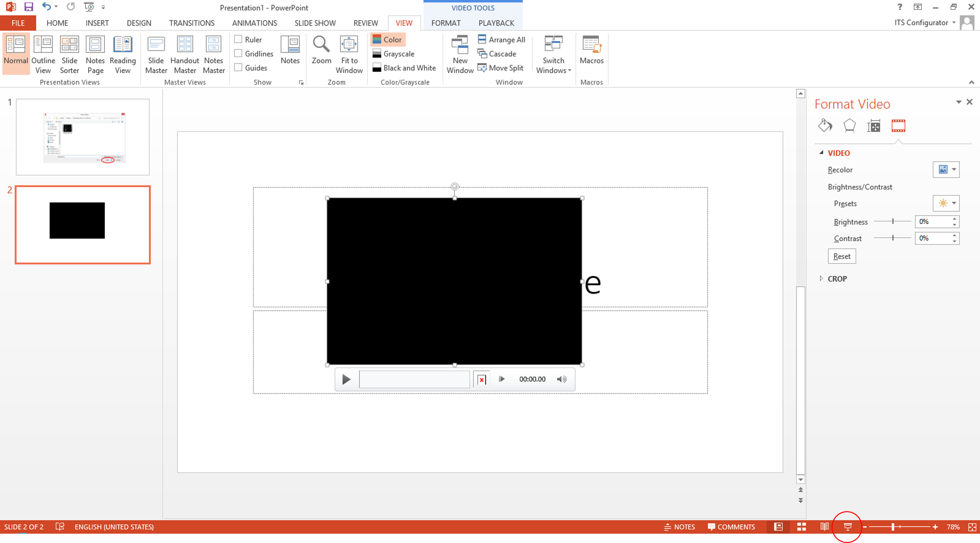This screenshot has width=980, height=543.
Task: Select the Video tab icon in pane
Action: coord(898,126)
